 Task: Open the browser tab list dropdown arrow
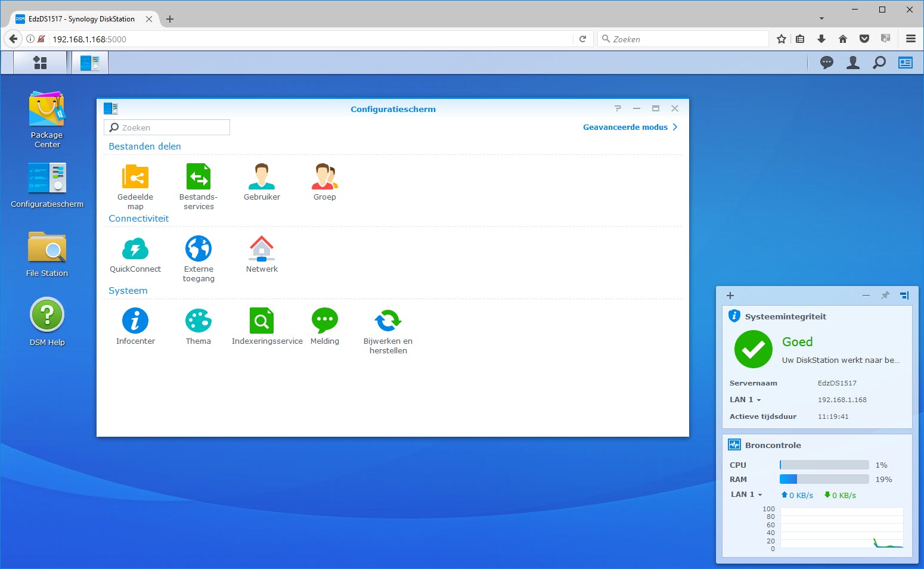coord(821,18)
